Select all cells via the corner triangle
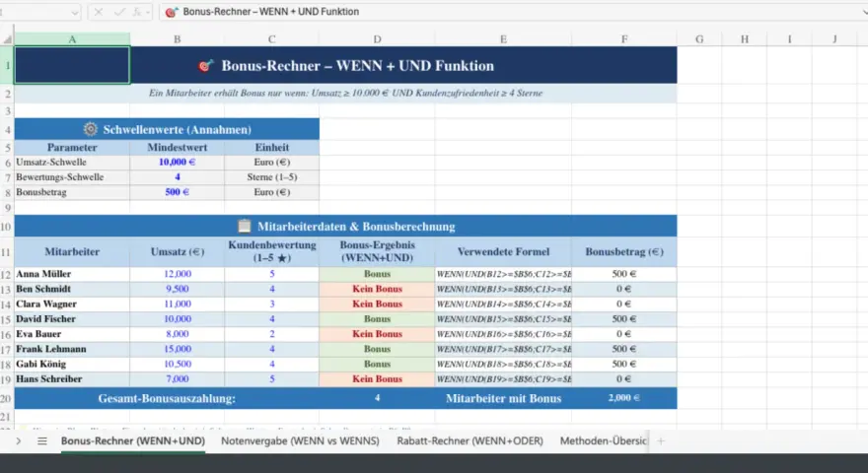This screenshot has width=868, height=473. [x=7, y=39]
